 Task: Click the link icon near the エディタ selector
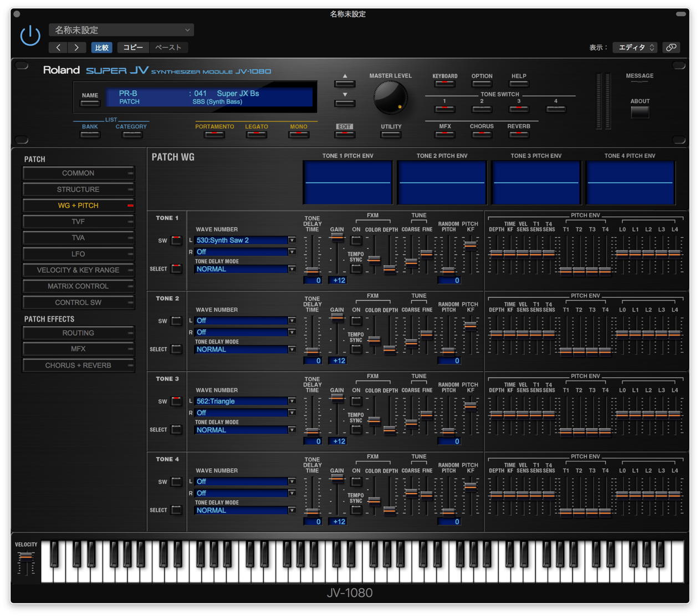pyautogui.click(x=671, y=47)
